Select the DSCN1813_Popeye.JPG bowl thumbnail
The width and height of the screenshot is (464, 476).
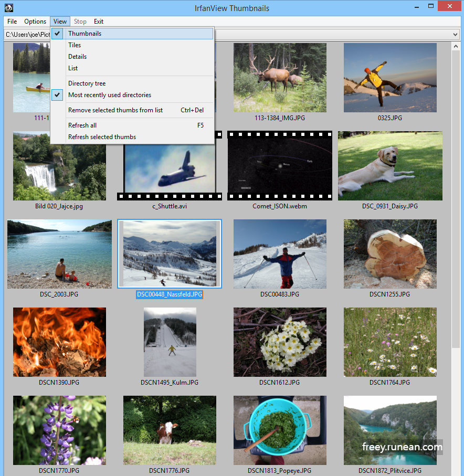pos(280,430)
